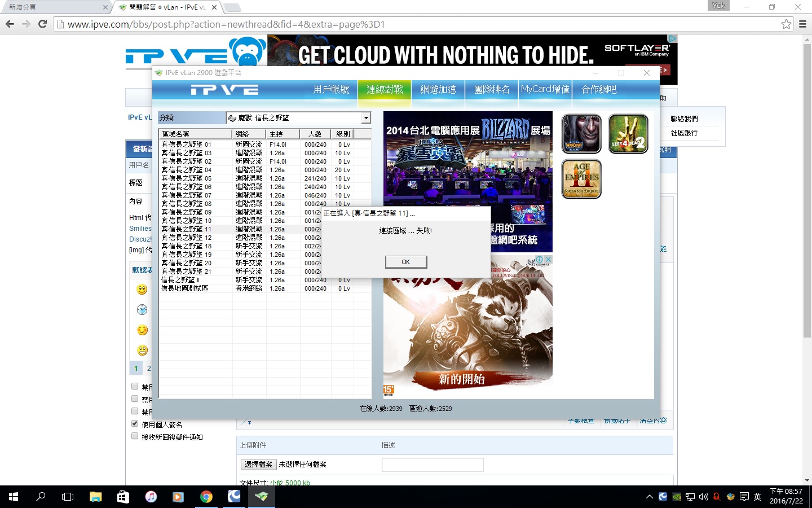This screenshot has width=812, height=508.
Task: Enable the 接收新回復郵件通知 checkbox
Action: click(135, 436)
